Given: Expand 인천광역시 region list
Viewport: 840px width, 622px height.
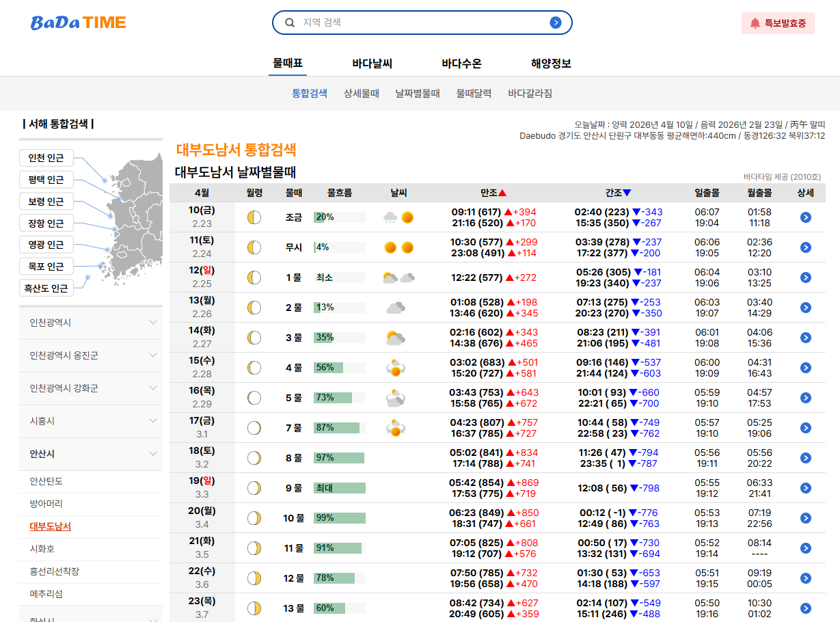Looking at the screenshot, I should point(91,323).
